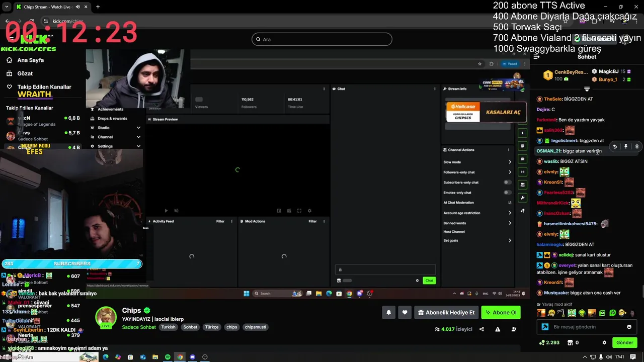Click the Sadece Sohbet category link

[139, 327]
